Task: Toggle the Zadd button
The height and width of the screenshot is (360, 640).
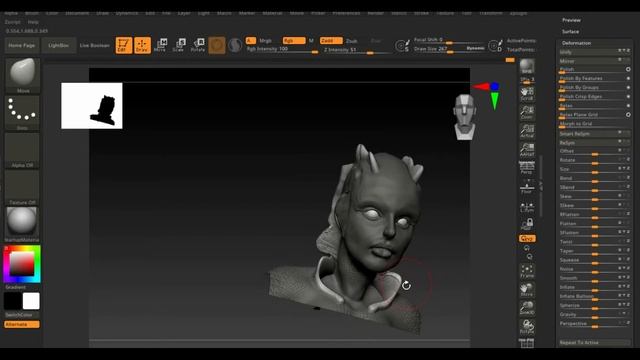Action: click(x=331, y=40)
